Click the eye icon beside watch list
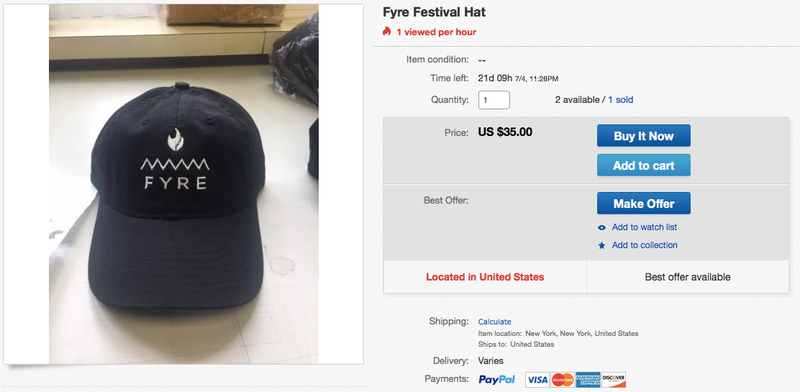Viewport: 800px width, 392px height. (602, 228)
